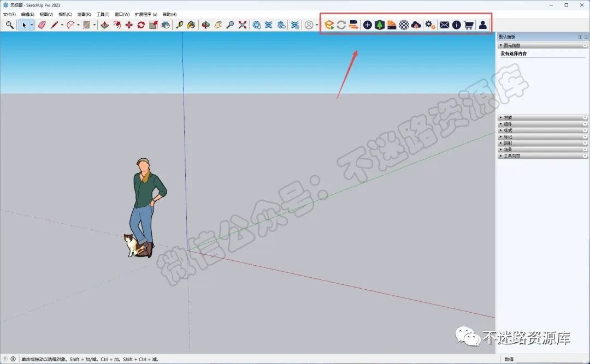Screen dimensions: 590x364
Task: Open the Select tool dropdown arrow
Action: (32, 25)
